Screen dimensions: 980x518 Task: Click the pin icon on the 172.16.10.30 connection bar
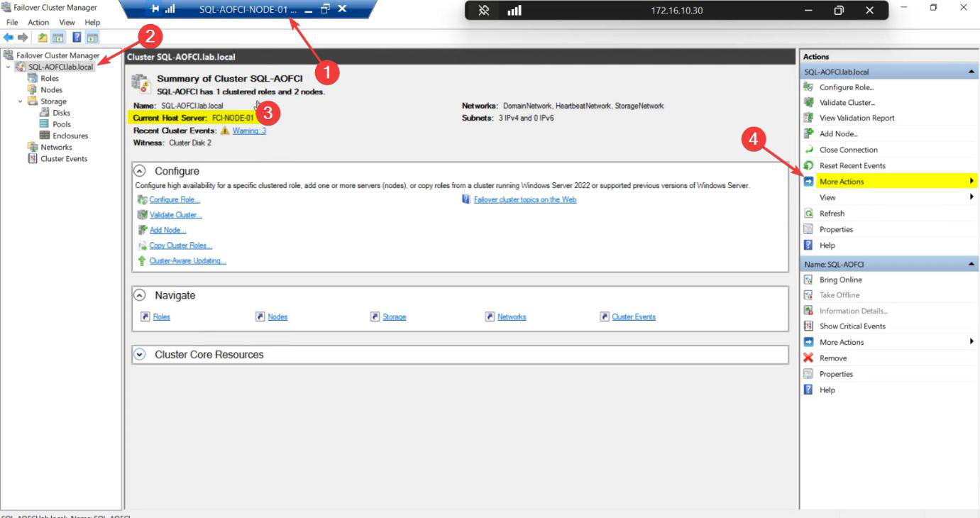(484, 11)
